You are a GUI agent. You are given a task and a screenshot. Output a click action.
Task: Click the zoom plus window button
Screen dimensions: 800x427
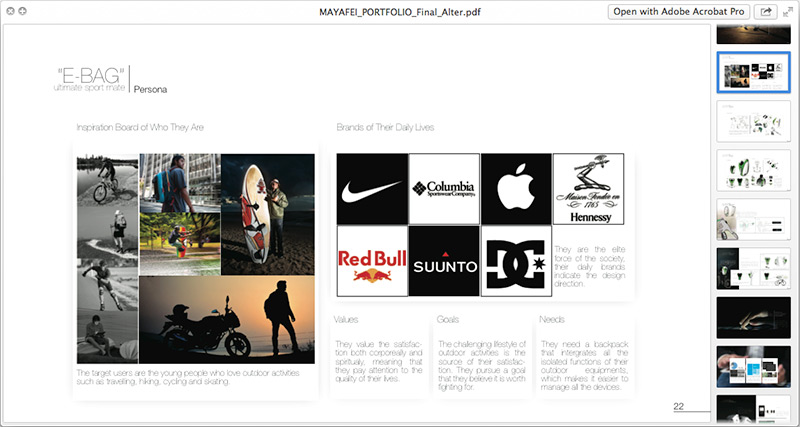[x=22, y=11]
